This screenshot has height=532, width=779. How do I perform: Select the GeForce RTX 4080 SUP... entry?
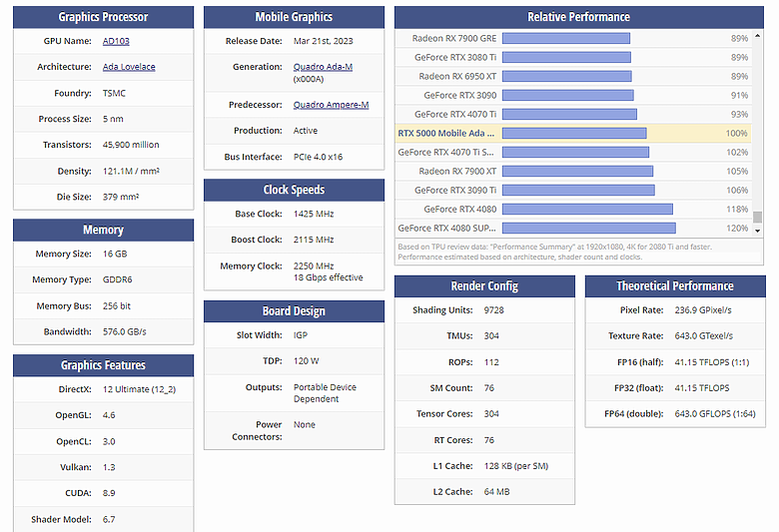(573, 228)
